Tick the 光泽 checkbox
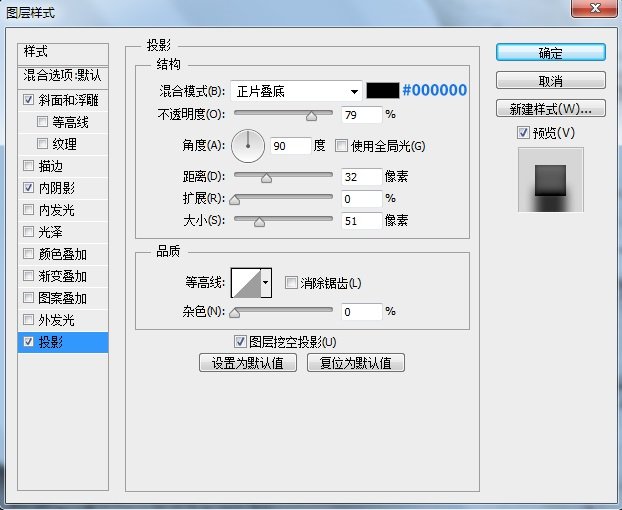Image resolution: width=622 pixels, height=510 pixels. [29, 231]
